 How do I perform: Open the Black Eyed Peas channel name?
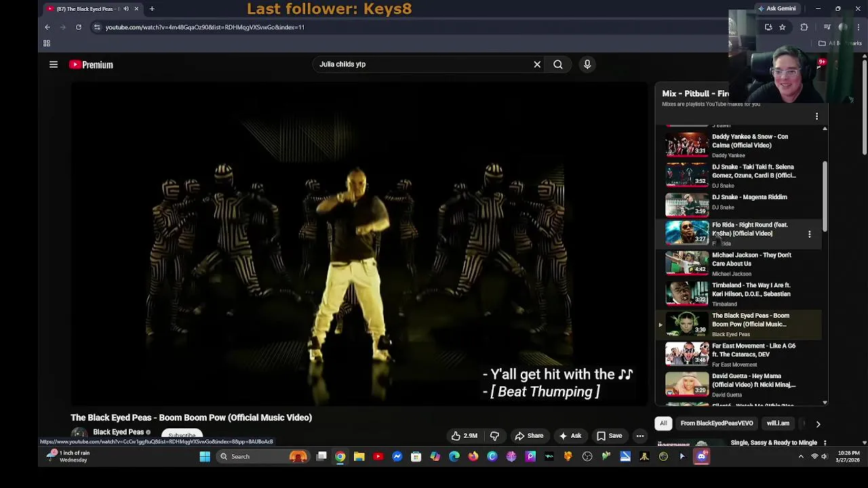(119, 432)
